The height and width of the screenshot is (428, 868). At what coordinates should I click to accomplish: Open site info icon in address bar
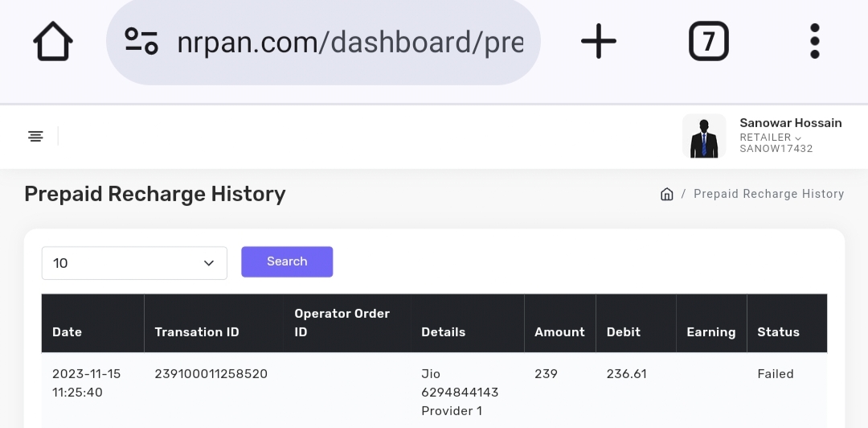pyautogui.click(x=141, y=41)
